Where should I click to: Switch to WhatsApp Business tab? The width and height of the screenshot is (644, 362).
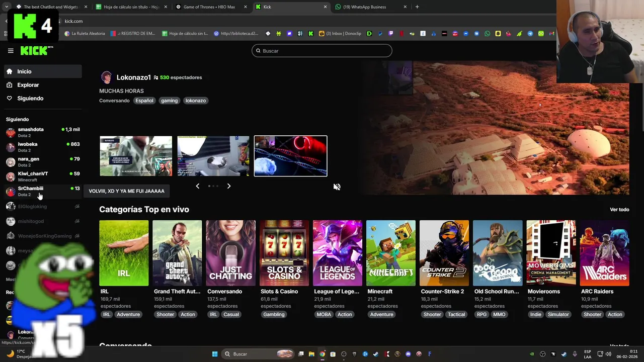(x=371, y=7)
